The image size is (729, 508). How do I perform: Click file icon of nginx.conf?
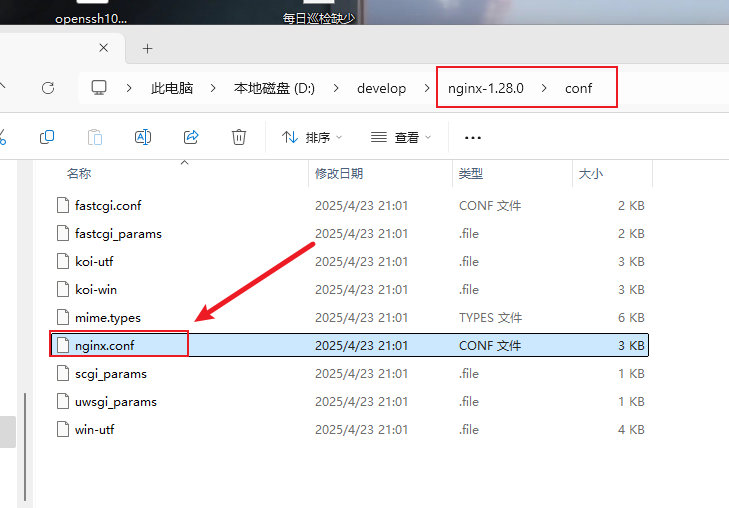pos(63,345)
